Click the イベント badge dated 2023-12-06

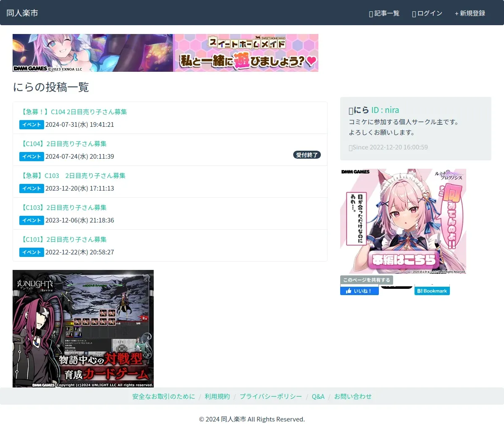pyautogui.click(x=31, y=220)
